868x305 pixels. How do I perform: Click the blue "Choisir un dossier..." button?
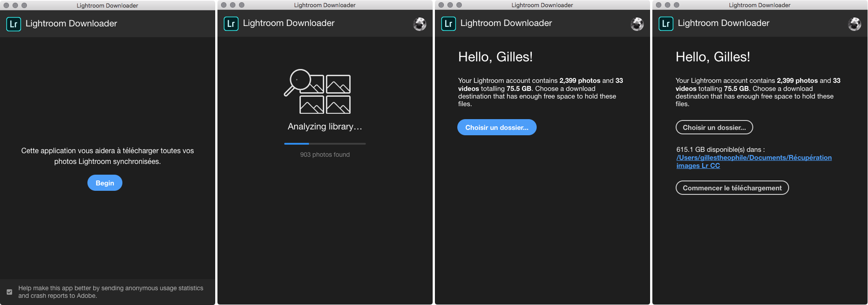497,127
